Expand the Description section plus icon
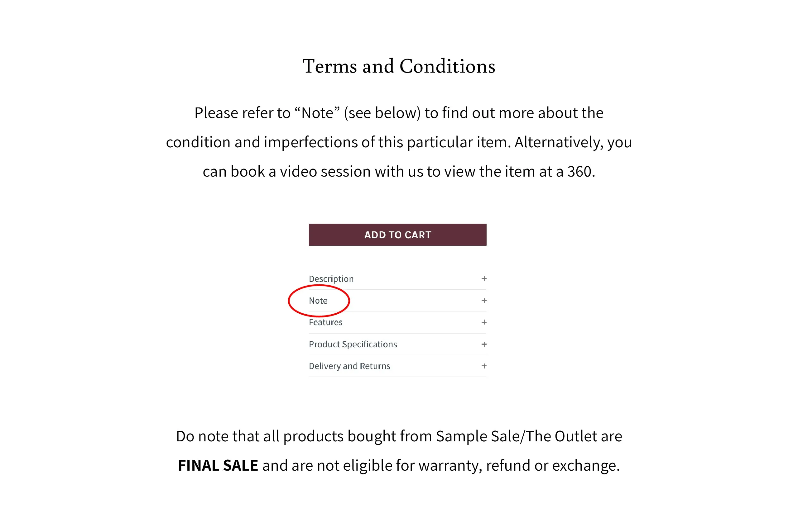Viewport: 798px width, 532px height. [x=483, y=278]
